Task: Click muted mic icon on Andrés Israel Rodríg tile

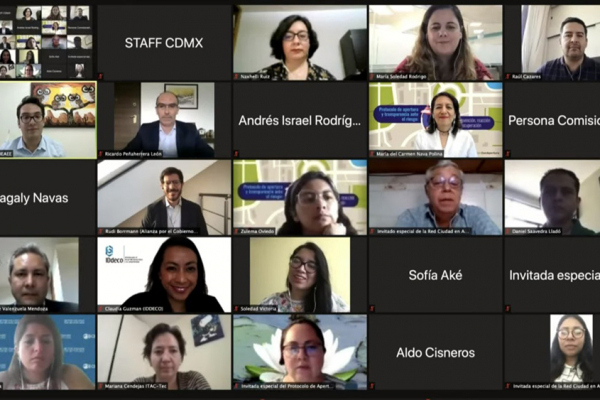Action: tap(236, 154)
